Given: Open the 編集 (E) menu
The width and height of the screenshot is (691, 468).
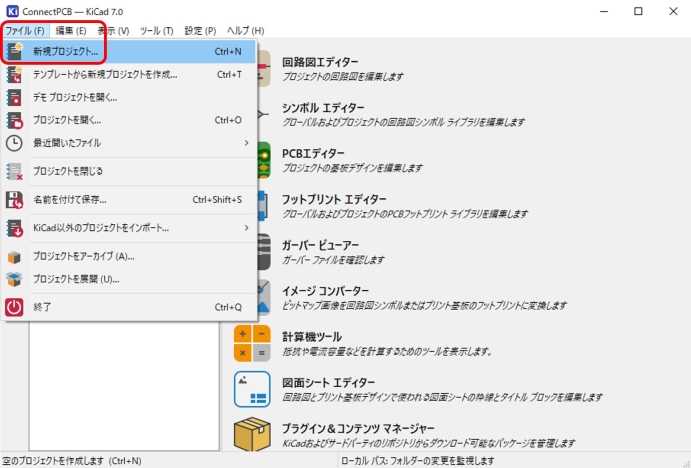Looking at the screenshot, I should tap(70, 31).
